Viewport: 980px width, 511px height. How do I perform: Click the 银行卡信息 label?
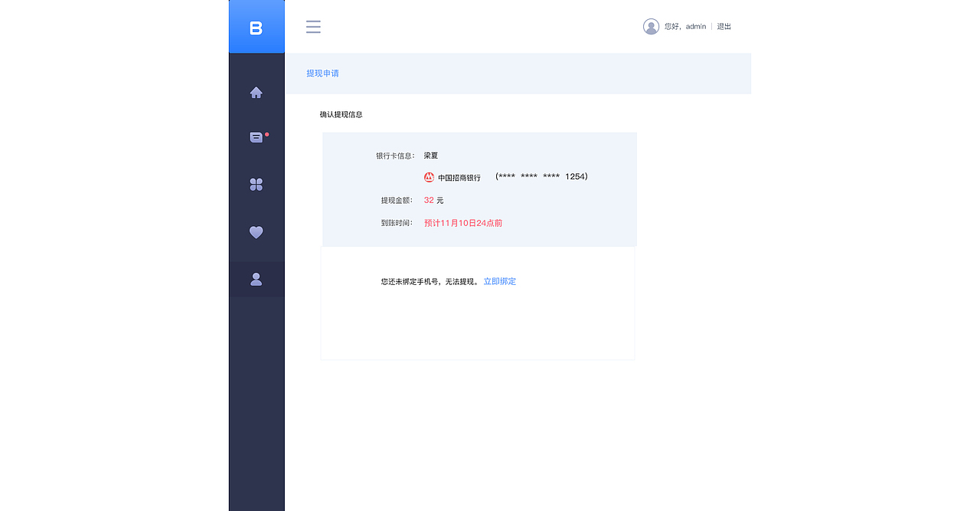click(x=395, y=156)
